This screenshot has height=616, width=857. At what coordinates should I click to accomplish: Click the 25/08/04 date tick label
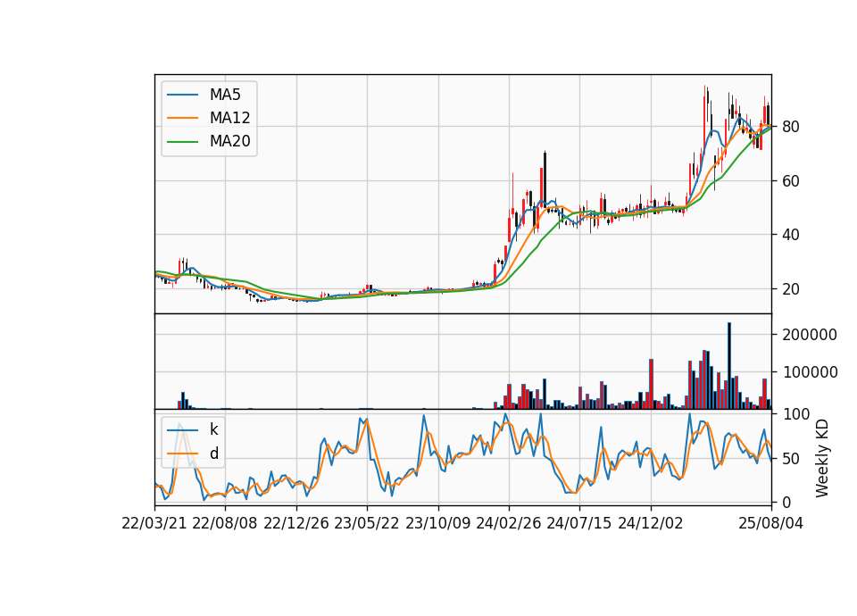(x=771, y=523)
